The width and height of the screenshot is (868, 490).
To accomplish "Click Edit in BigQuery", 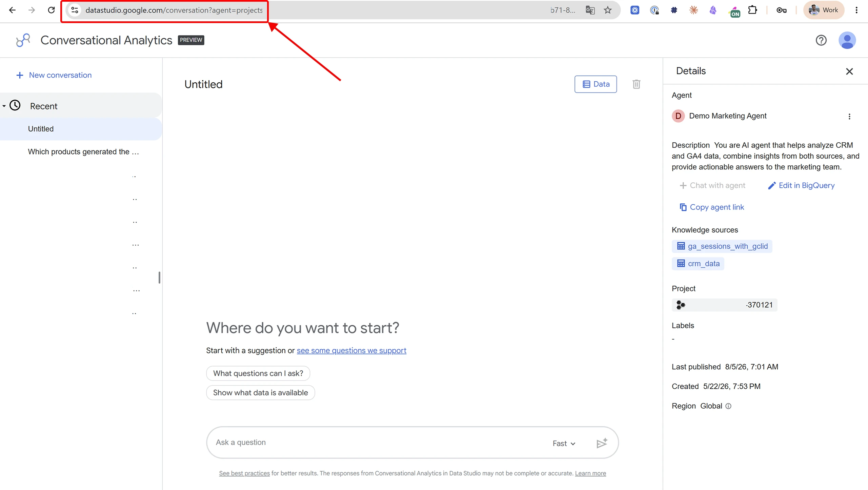I will coord(801,185).
